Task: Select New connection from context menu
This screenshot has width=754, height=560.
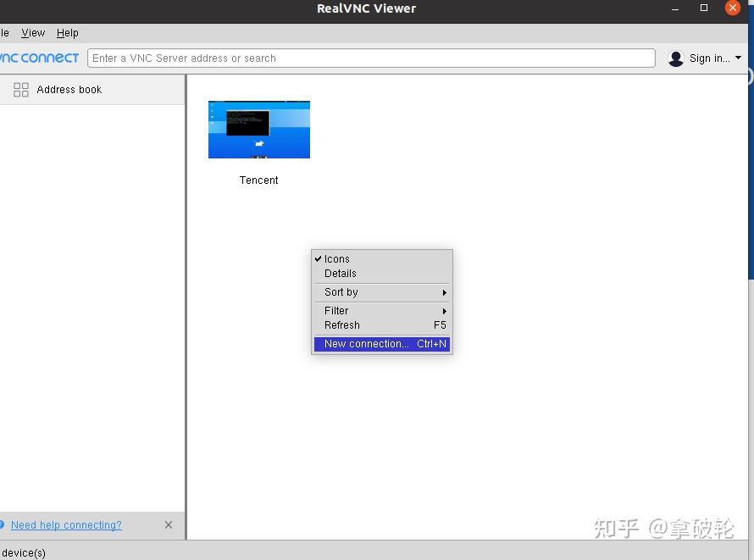Action: click(x=366, y=344)
